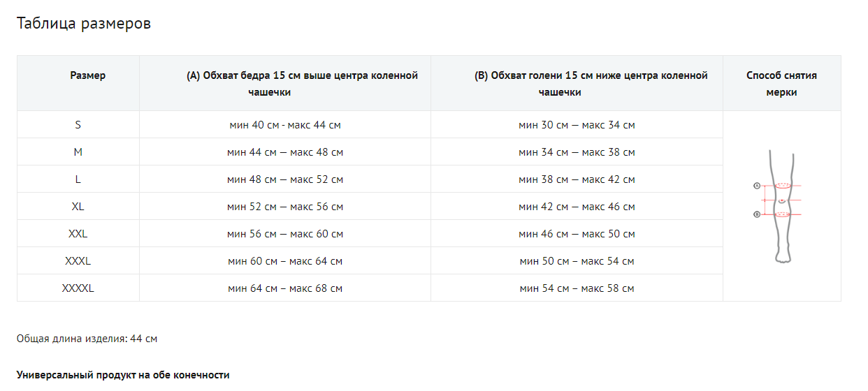Select the XXXXL size cell

(78, 288)
